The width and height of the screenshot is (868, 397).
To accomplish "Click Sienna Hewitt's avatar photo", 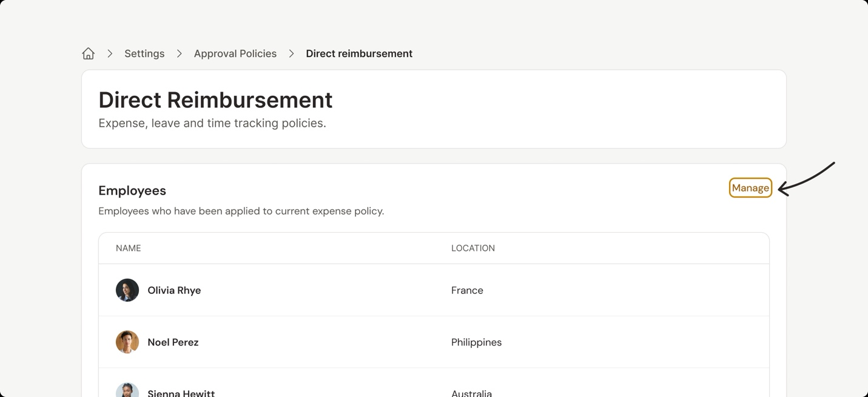I will pos(127,391).
